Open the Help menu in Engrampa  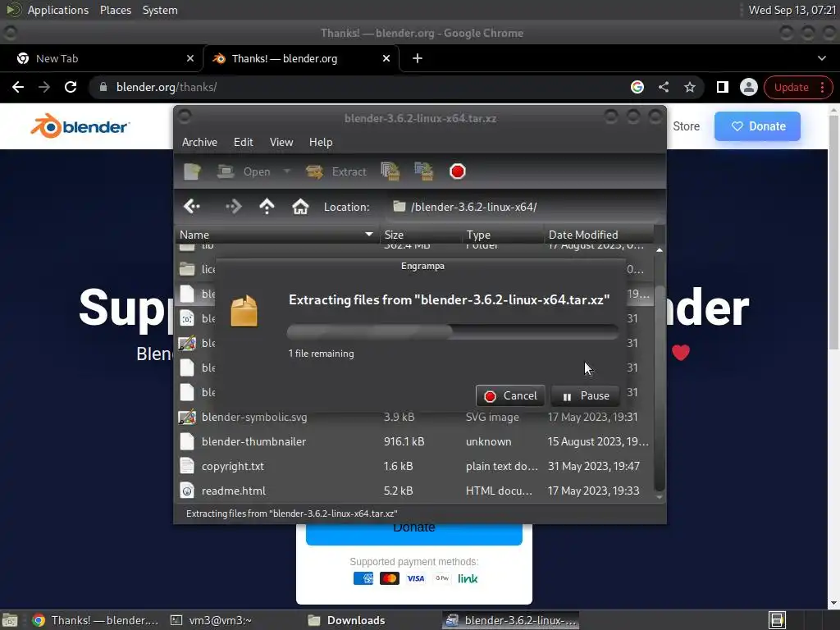(x=321, y=142)
